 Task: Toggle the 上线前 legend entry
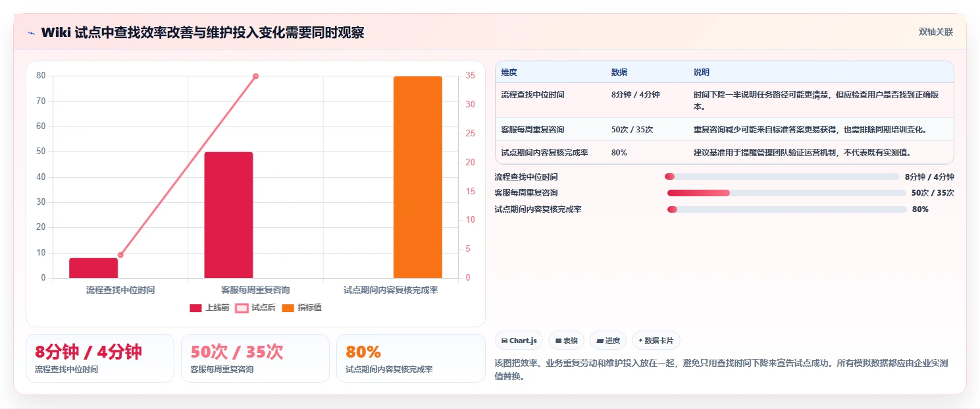pyautogui.click(x=209, y=308)
